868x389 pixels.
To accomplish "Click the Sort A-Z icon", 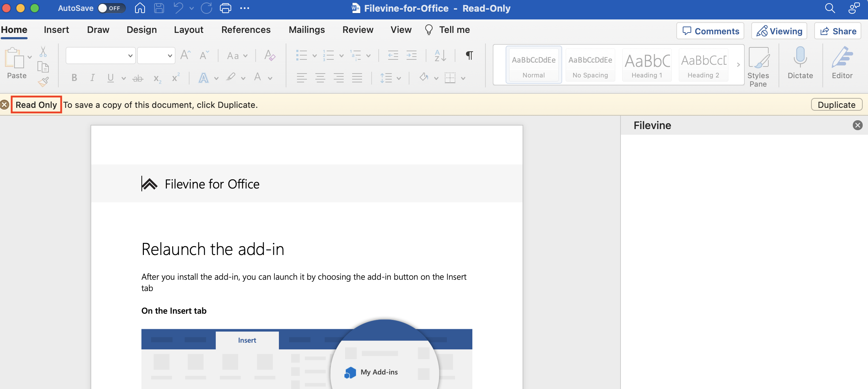I will pyautogui.click(x=440, y=56).
